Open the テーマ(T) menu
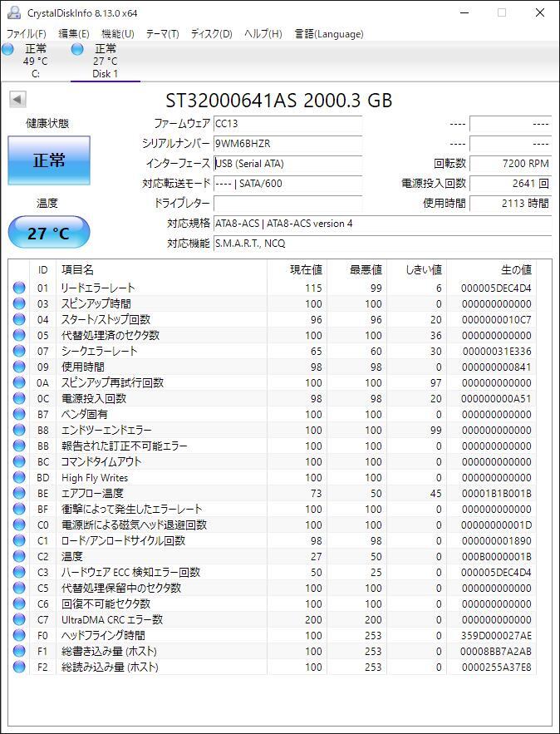 click(x=162, y=34)
